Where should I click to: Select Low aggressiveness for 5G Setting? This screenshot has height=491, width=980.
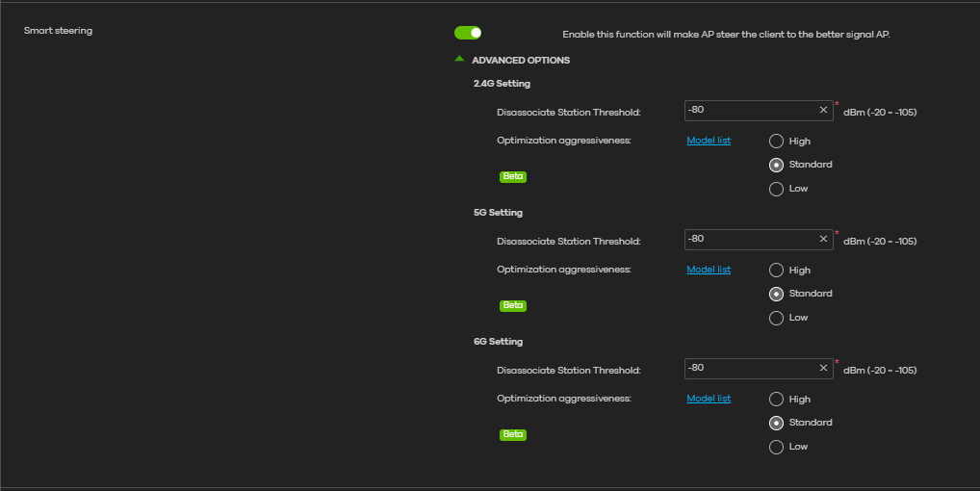click(776, 318)
